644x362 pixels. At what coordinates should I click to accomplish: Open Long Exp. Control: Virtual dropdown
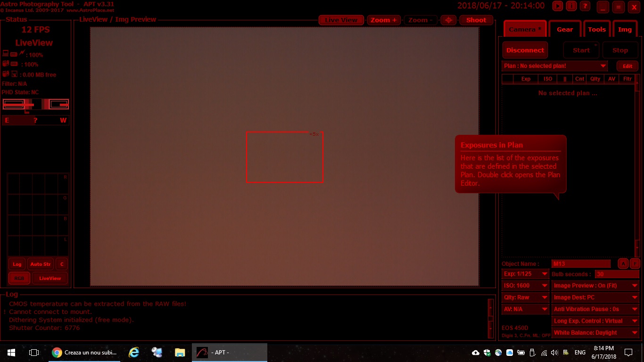[595, 321]
